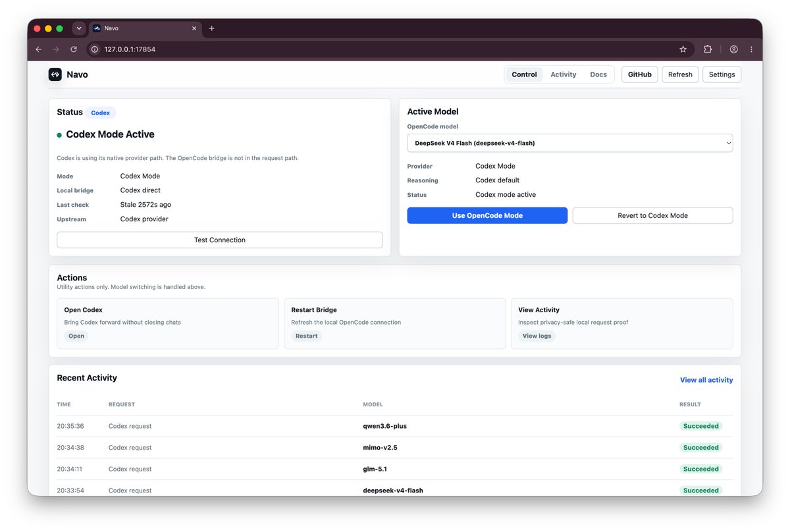Click the Navo app title text
This screenshot has width=790, height=532.
[77, 74]
